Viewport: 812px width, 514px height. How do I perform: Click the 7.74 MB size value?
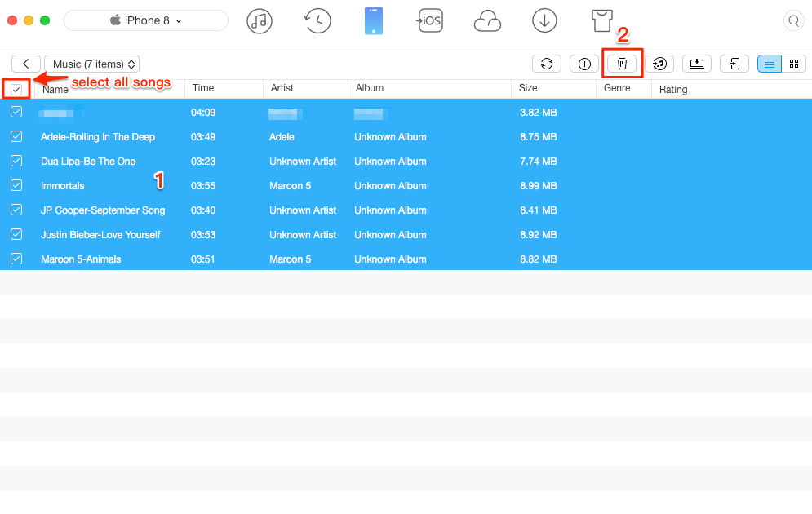point(539,162)
